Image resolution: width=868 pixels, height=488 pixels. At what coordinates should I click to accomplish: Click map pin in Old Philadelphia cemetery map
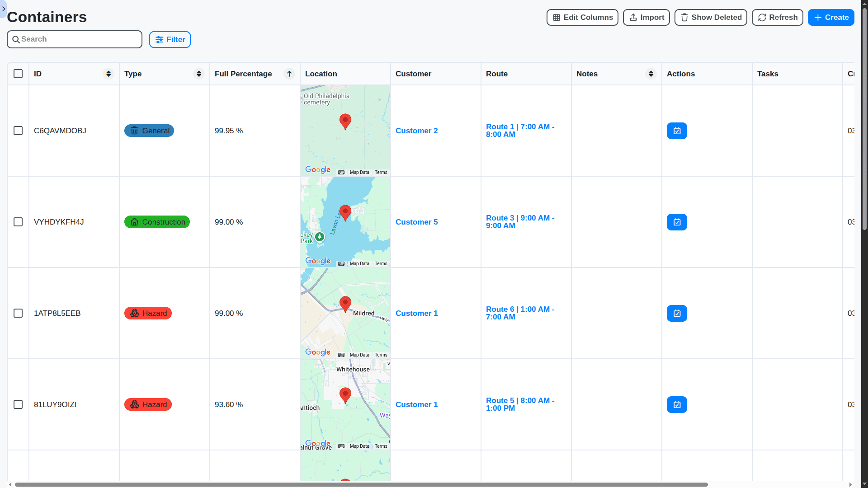[x=345, y=121]
